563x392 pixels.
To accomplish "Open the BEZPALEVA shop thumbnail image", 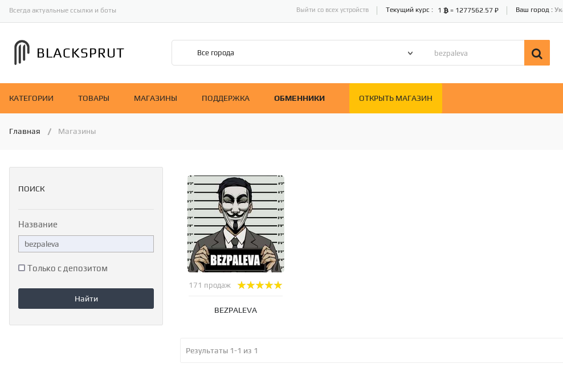I will pyautogui.click(x=236, y=224).
